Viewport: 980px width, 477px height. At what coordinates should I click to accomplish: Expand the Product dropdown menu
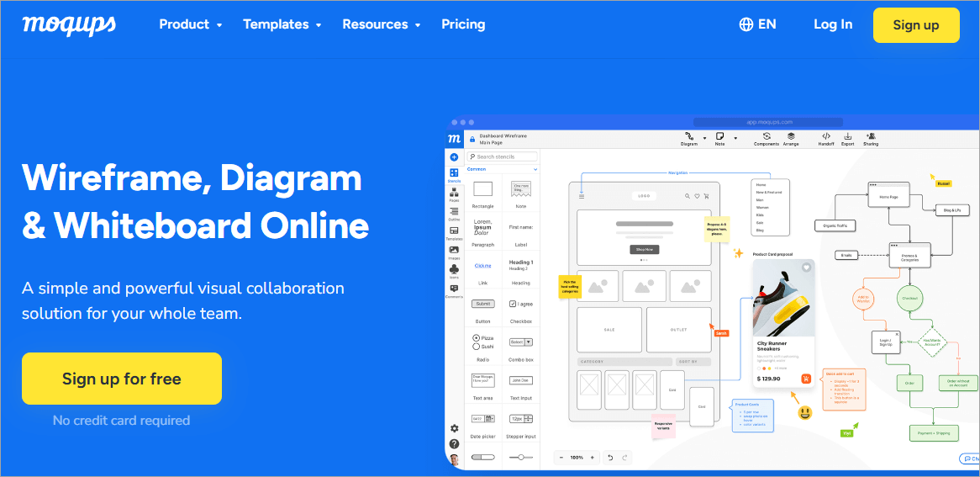[x=191, y=24]
